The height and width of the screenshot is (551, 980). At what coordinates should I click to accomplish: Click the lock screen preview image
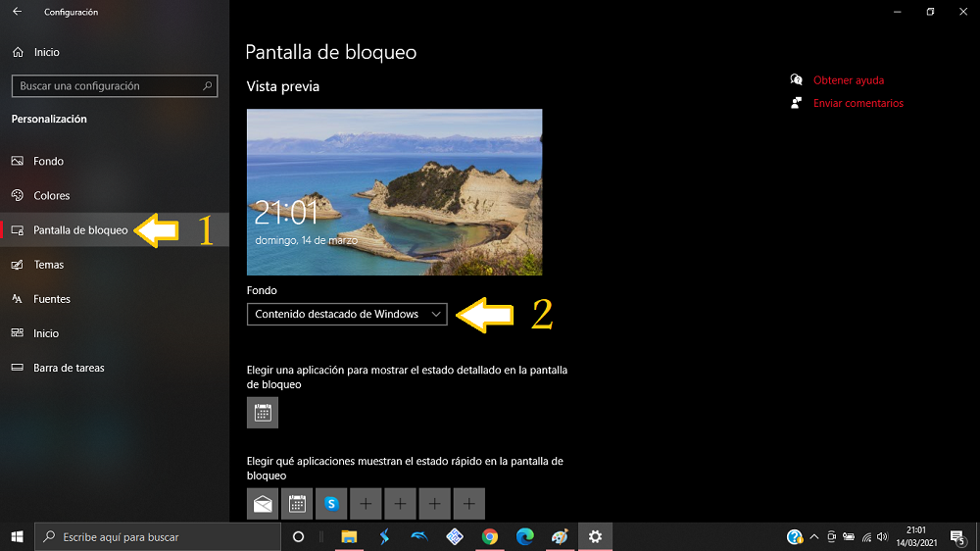(394, 192)
